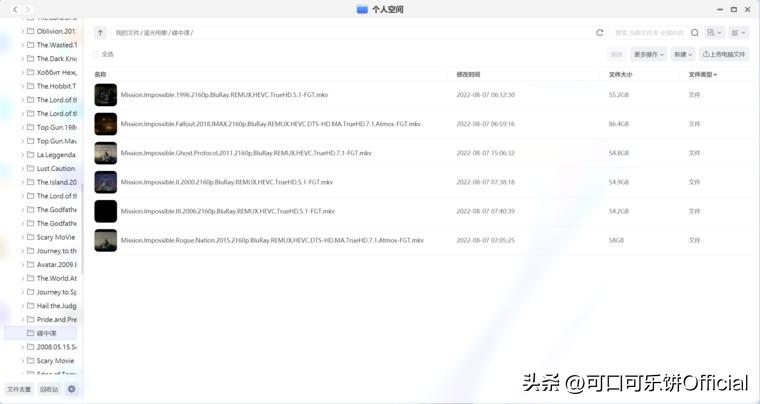The width and height of the screenshot is (760, 404).
Task: Expand the The.Wasted folder chevron
Action: (22, 45)
